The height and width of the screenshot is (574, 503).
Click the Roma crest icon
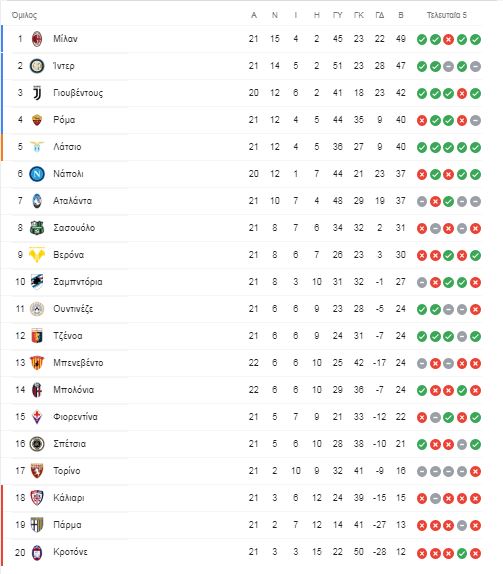[x=37, y=120]
